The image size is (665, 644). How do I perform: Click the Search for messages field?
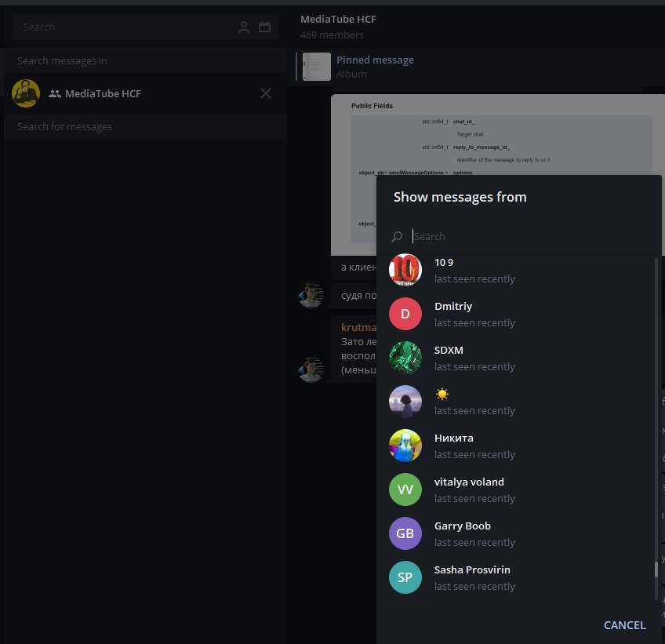coord(145,126)
